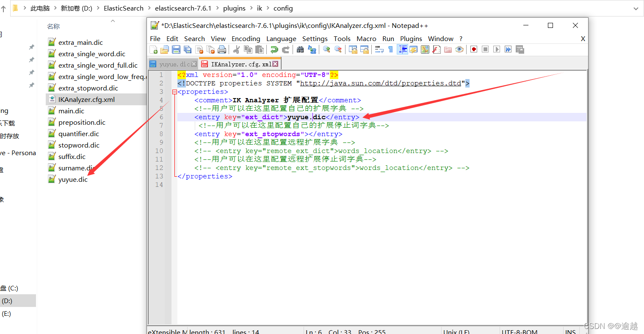The image size is (644, 334).
Task: Open the Language menu
Action: [x=281, y=38]
